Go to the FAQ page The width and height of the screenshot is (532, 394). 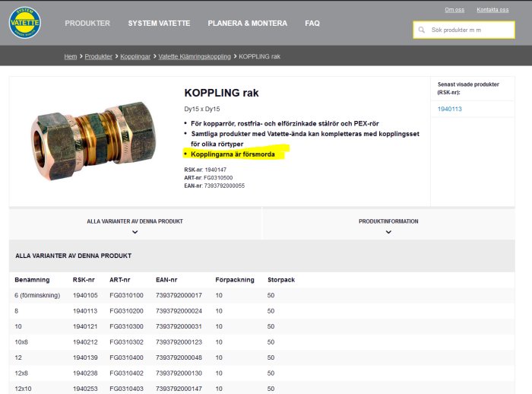312,23
